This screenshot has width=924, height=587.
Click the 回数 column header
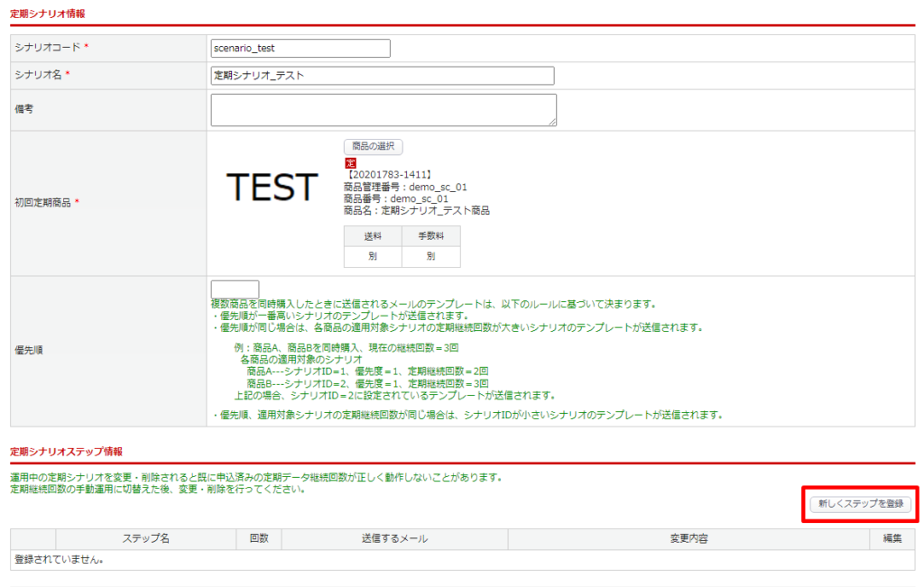coord(259,539)
